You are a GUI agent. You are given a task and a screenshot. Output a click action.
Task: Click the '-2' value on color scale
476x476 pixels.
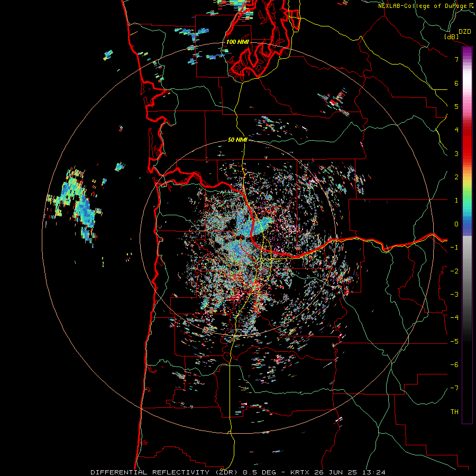454,271
